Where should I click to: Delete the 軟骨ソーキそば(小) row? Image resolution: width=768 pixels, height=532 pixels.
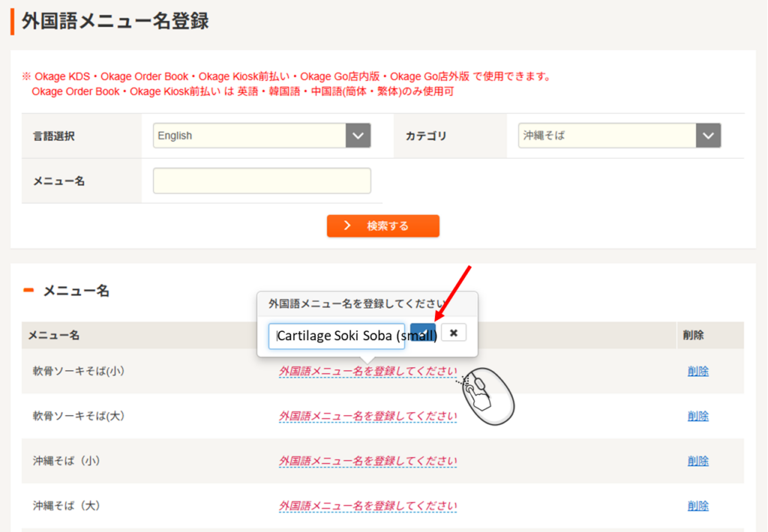pyautogui.click(x=697, y=371)
